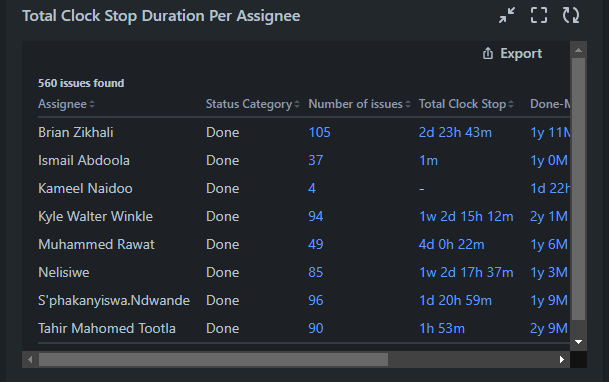The width and height of the screenshot is (609, 382).
Task: Click the 2d 23h 43m clock stop value
Action: [455, 132]
